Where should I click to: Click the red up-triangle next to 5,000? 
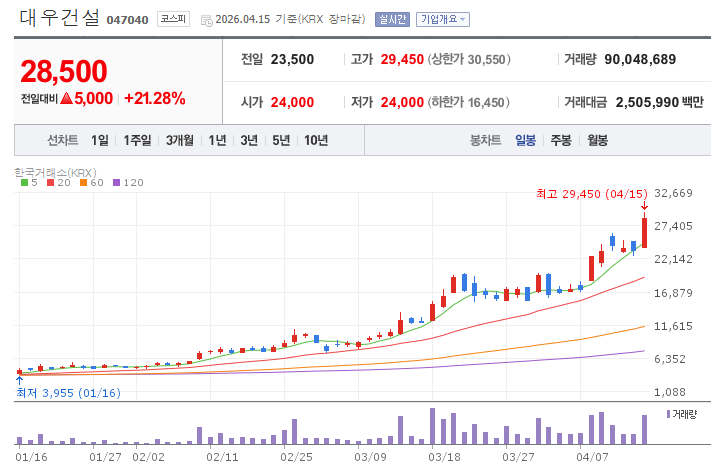coord(67,98)
